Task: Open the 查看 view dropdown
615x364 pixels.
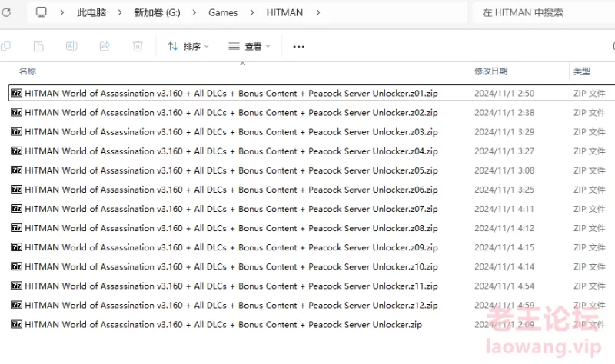Action: click(249, 47)
